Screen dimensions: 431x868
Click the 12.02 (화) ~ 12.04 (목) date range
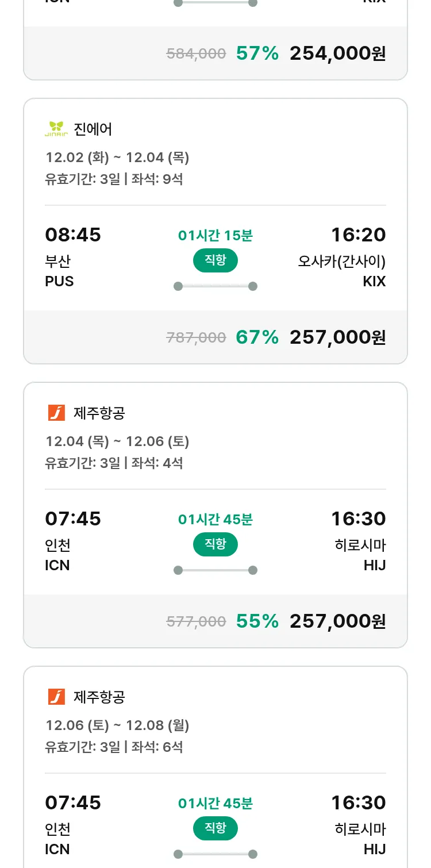click(x=117, y=158)
